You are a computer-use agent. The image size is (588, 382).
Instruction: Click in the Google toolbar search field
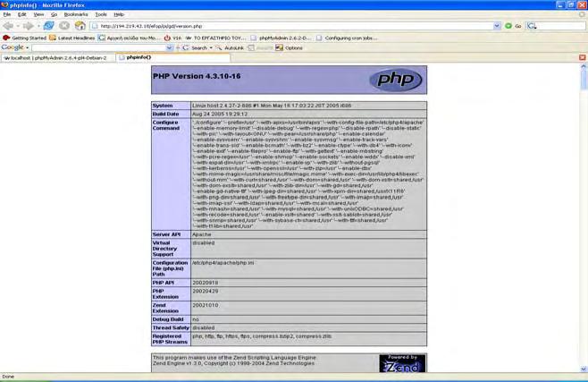pyautogui.click(x=99, y=47)
